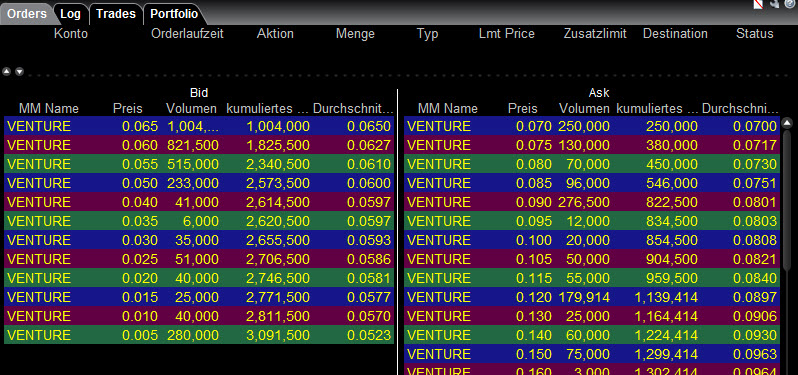The image size is (798, 375).
Task: Click the white page icon with red slash
Action: click(x=758, y=4)
